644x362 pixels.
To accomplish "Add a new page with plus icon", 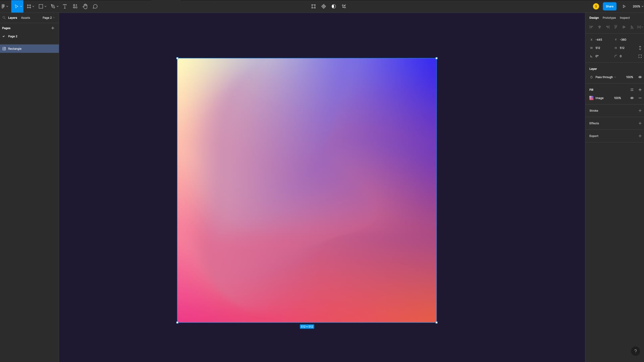I will click(53, 28).
